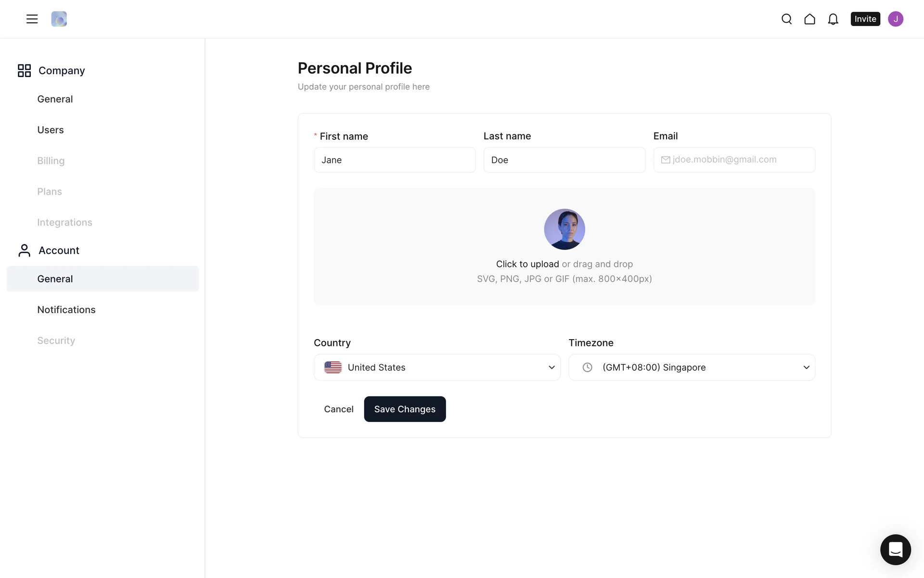This screenshot has width=924, height=578.
Task: Expand the Timezone dropdown chevron
Action: tap(806, 368)
